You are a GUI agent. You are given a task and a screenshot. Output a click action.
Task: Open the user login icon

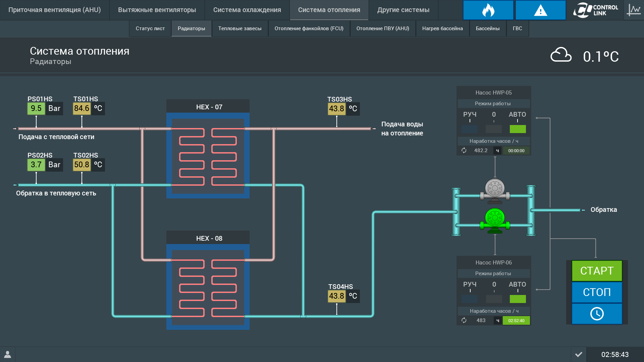(7, 354)
